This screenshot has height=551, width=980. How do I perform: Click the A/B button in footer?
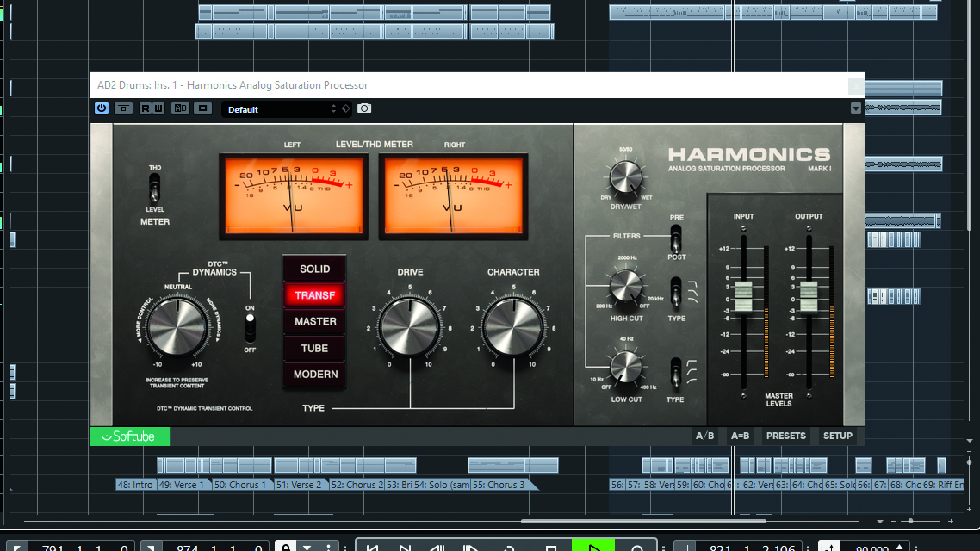pyautogui.click(x=704, y=436)
